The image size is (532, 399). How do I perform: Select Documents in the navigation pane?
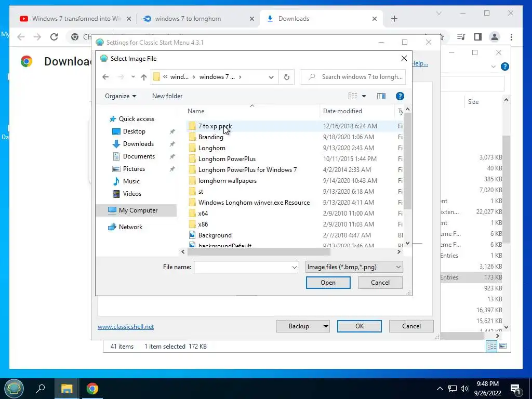pyautogui.click(x=139, y=156)
